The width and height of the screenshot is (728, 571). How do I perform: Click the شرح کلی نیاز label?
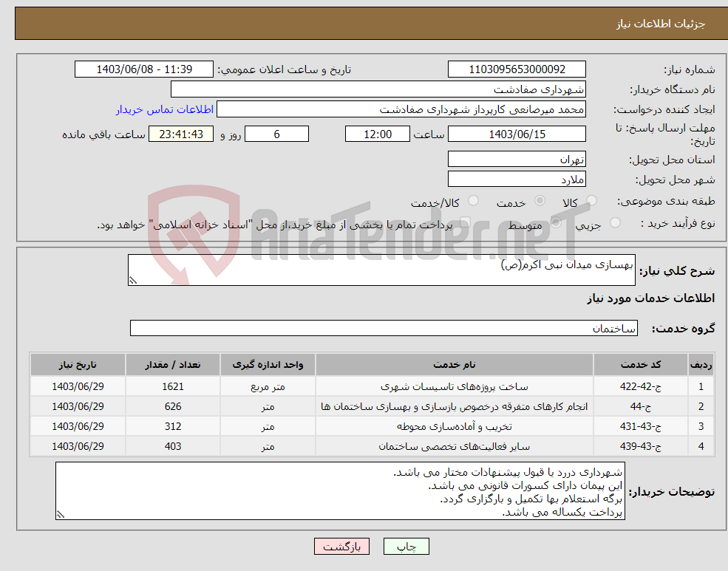click(678, 271)
